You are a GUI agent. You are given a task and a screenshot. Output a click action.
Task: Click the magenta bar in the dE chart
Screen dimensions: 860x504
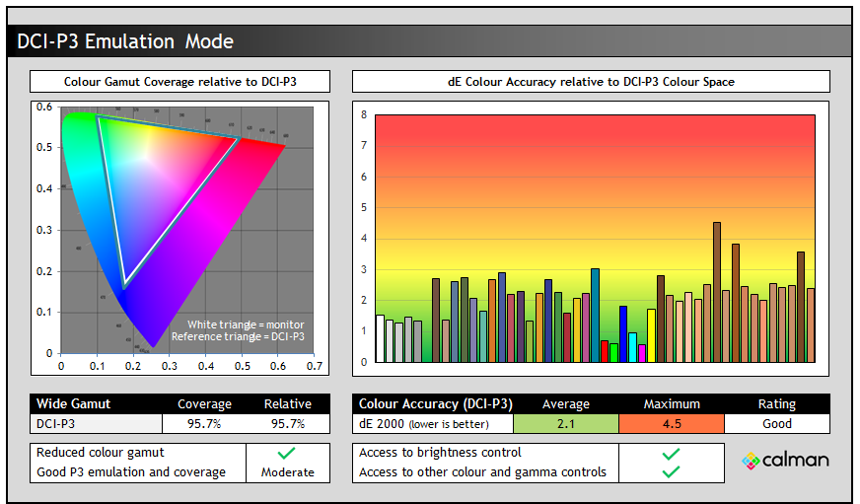pyautogui.click(x=642, y=353)
